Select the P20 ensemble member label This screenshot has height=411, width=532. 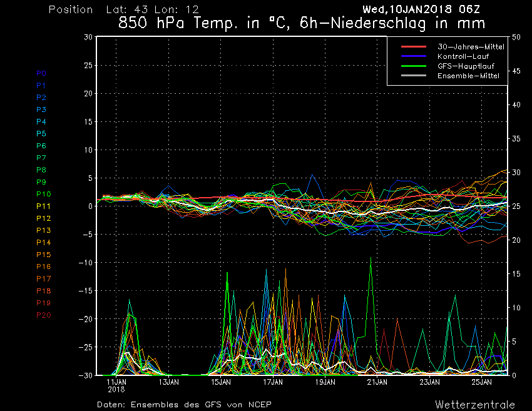click(43, 315)
